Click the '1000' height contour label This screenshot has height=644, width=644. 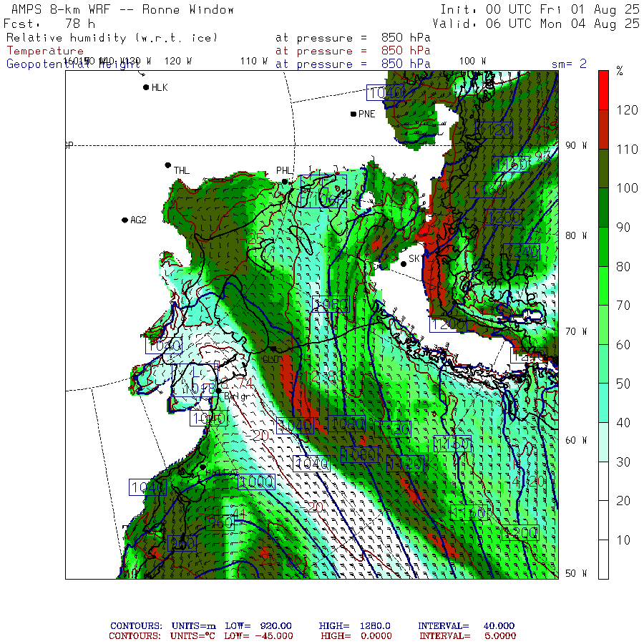[256, 482]
